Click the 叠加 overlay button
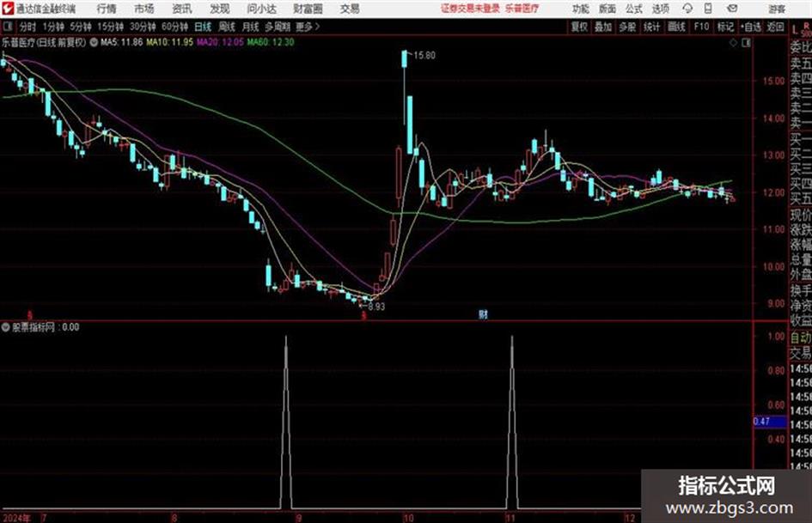 click(603, 27)
